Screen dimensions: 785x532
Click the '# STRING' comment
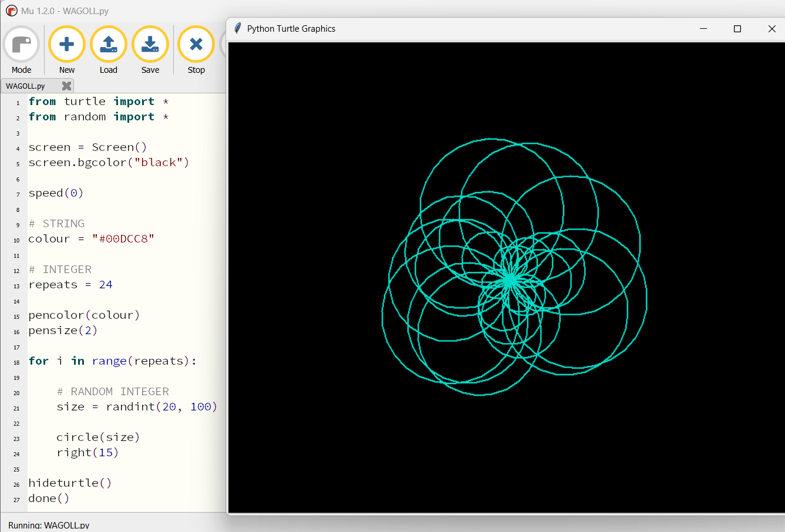tap(56, 224)
